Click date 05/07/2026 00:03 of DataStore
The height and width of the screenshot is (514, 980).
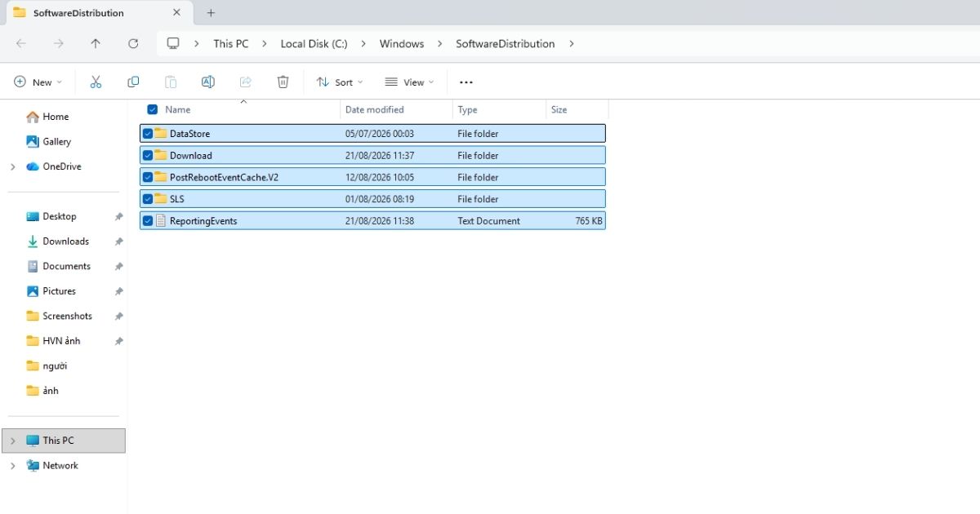pyautogui.click(x=380, y=134)
